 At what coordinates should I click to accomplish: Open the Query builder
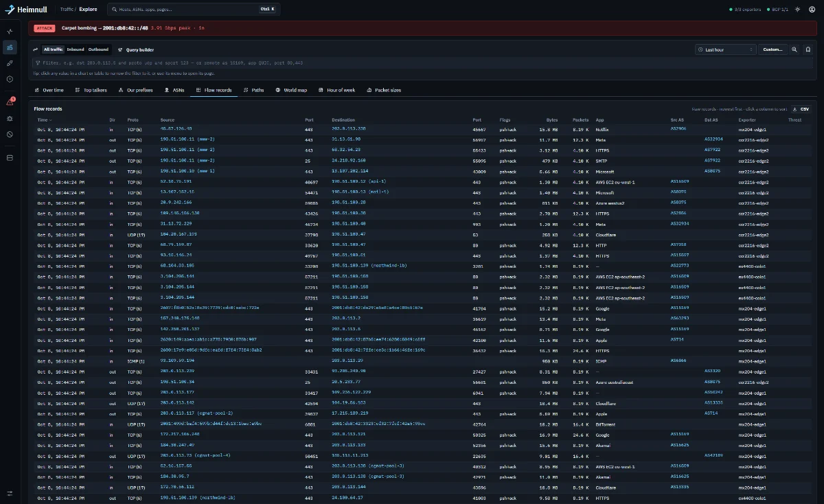136,49
